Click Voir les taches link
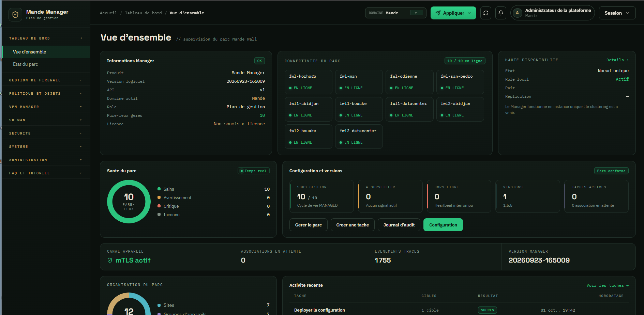Viewport: 644px width, 315px height. pyautogui.click(x=608, y=285)
